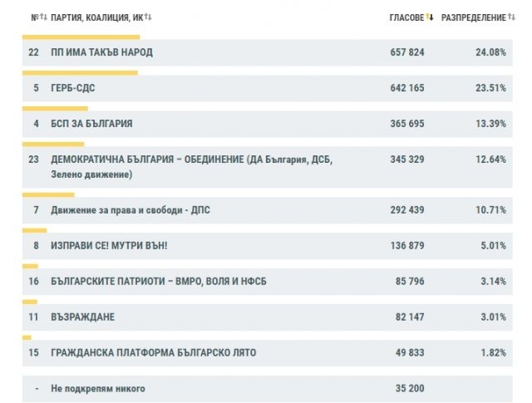This screenshot has width=532, height=403.
Task: Click ГРАЖДАНСКА ПЛАТФОРМА БЪЛГАРСКО ЛЯТО
Action: 153,353
